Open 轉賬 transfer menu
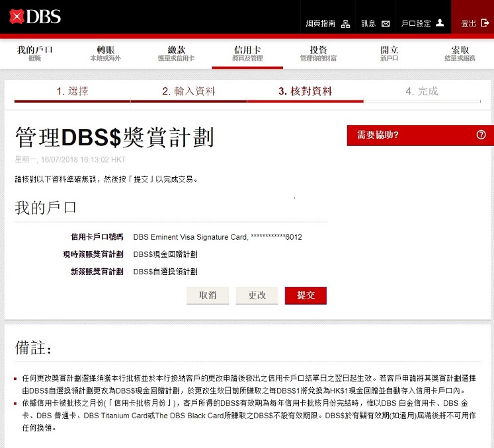Image resolution: width=494 pixels, height=448 pixels. pyautogui.click(x=106, y=54)
